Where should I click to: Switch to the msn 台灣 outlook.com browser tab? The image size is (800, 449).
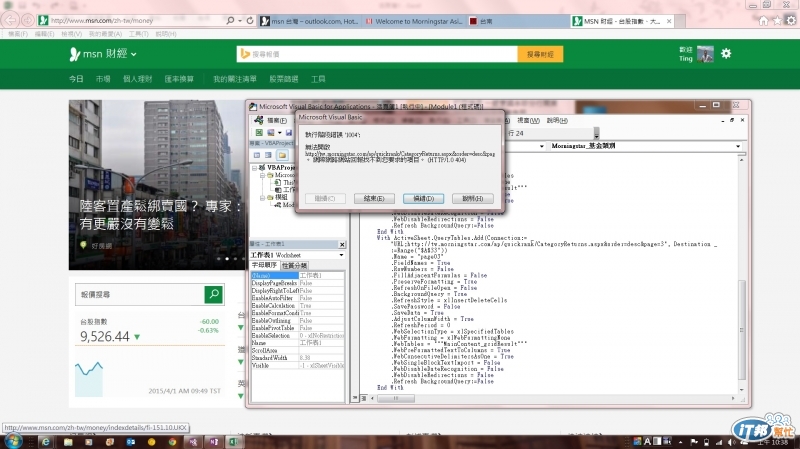pos(309,21)
